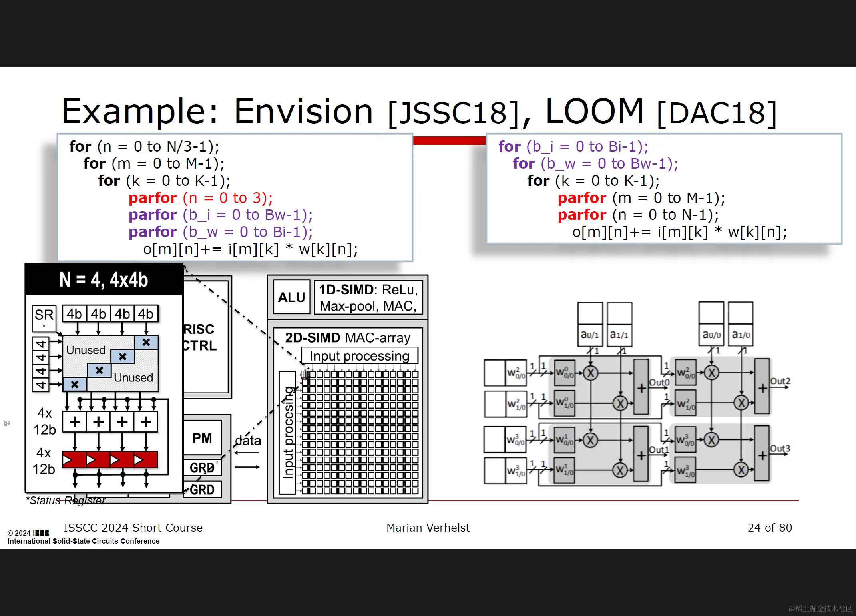
Task: Click the ISSCC 2024 Short Course text
Action: tap(133, 528)
